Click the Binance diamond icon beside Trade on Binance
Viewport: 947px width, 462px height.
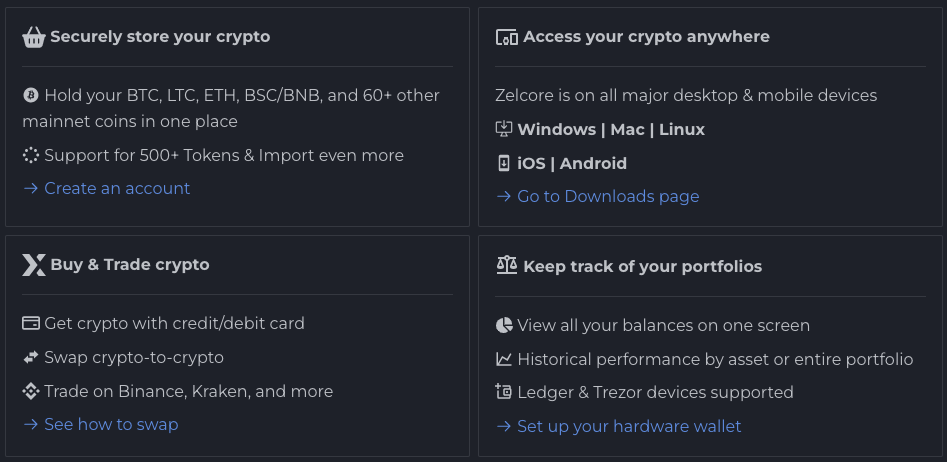[31, 391]
